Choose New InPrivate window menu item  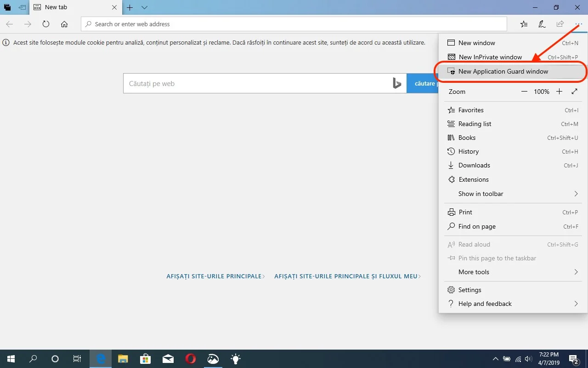[x=490, y=57]
